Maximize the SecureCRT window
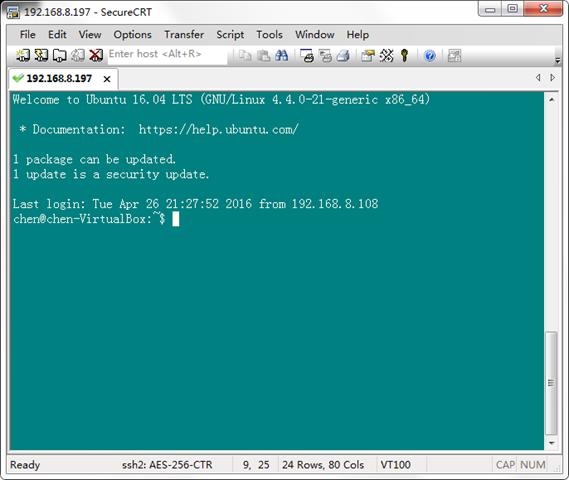The width and height of the screenshot is (569, 480). click(512, 9)
